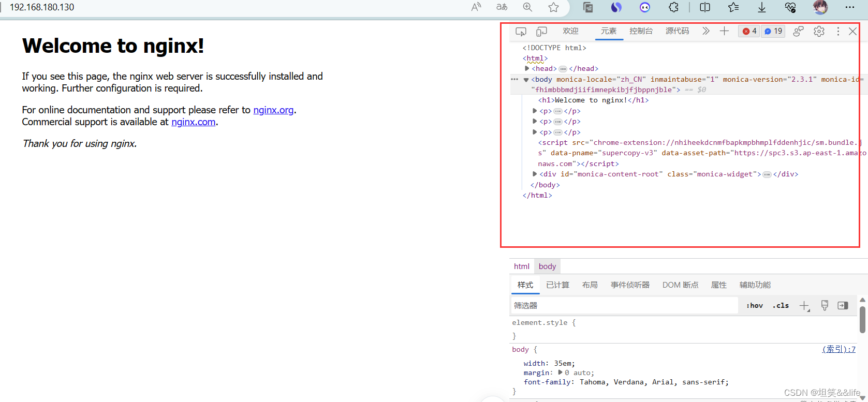
Task: Click the translate page icon
Action: click(502, 7)
